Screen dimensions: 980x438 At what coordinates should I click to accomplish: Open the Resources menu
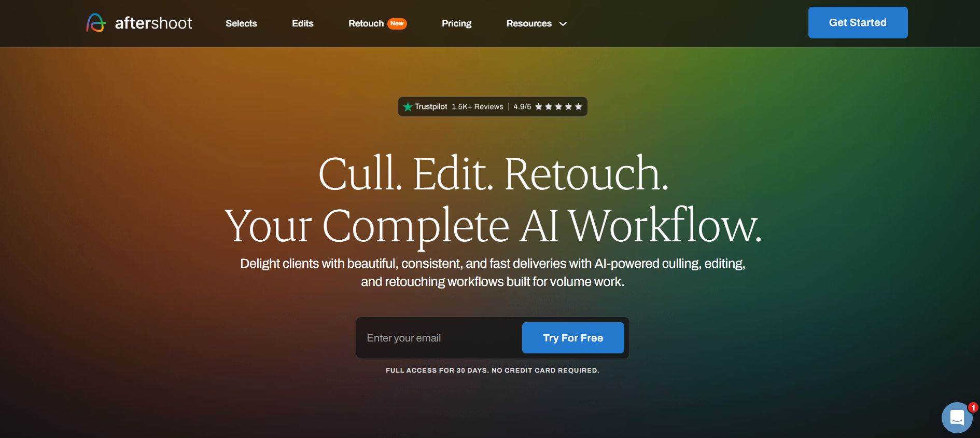(x=528, y=23)
